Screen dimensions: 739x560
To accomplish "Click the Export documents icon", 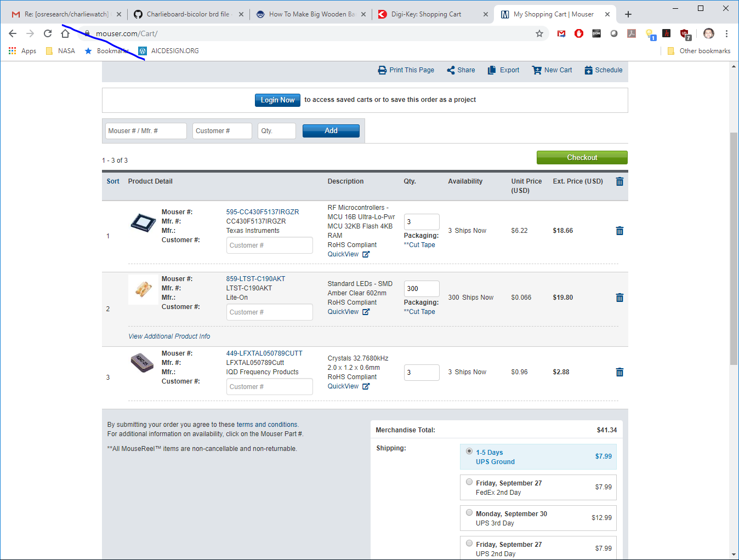I will click(x=492, y=70).
